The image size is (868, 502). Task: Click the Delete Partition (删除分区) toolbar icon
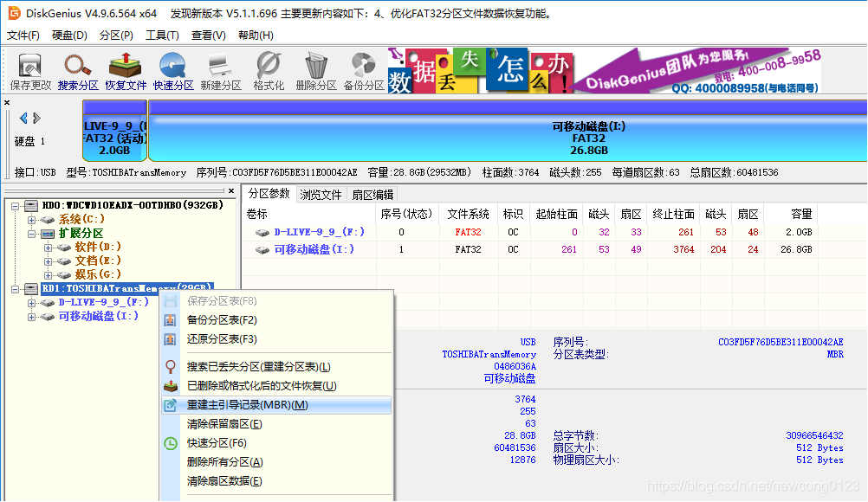pyautogui.click(x=316, y=71)
